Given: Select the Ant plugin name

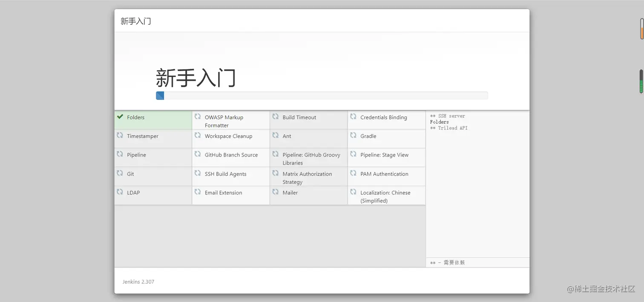Looking at the screenshot, I should (x=287, y=136).
